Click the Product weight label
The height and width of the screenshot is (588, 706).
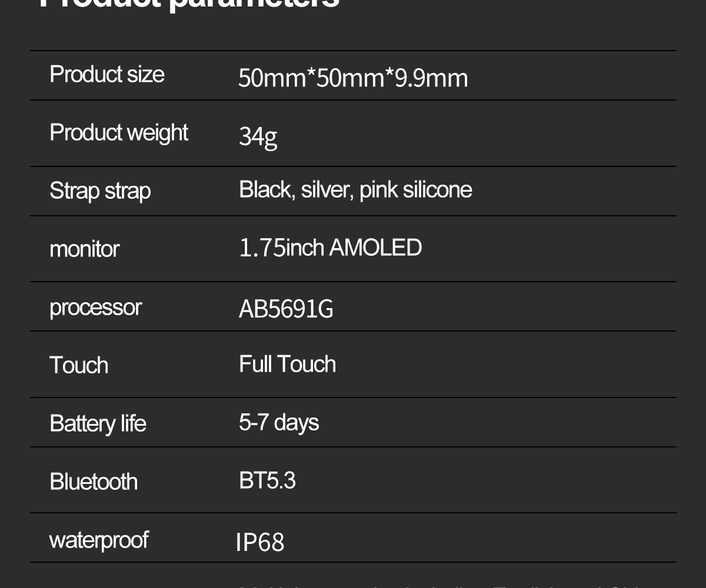coord(119,133)
